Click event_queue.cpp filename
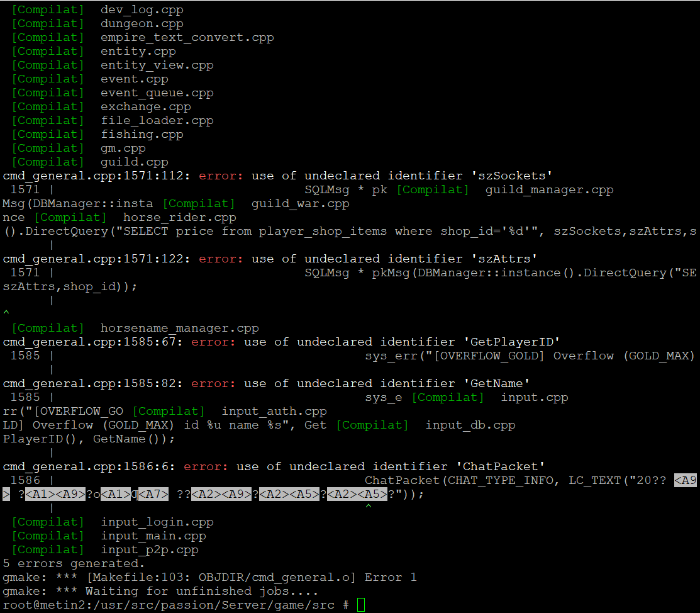This screenshot has height=613, width=700. (x=157, y=93)
